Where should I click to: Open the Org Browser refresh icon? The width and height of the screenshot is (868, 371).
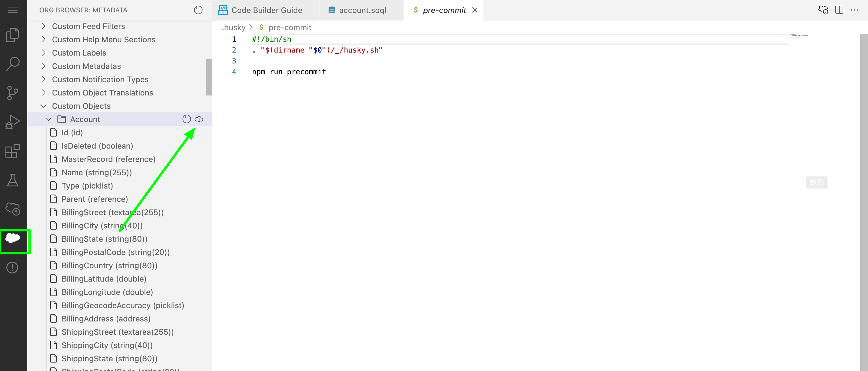pos(199,10)
